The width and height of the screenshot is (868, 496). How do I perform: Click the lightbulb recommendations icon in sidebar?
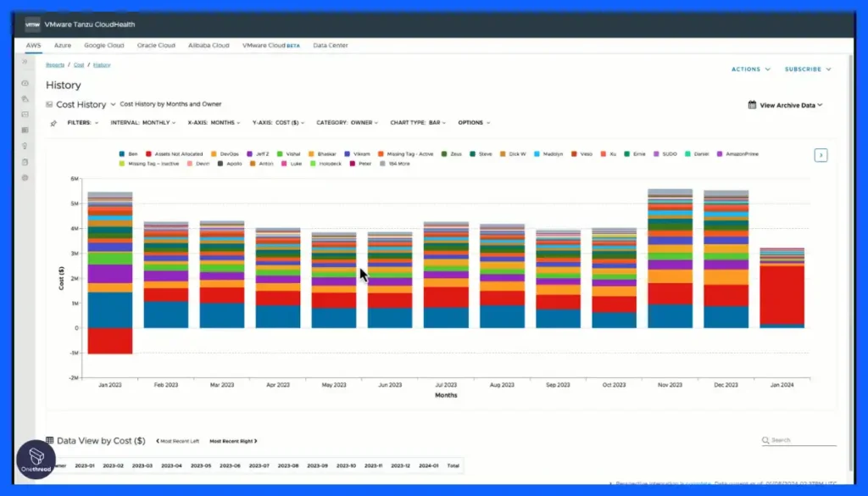25,146
